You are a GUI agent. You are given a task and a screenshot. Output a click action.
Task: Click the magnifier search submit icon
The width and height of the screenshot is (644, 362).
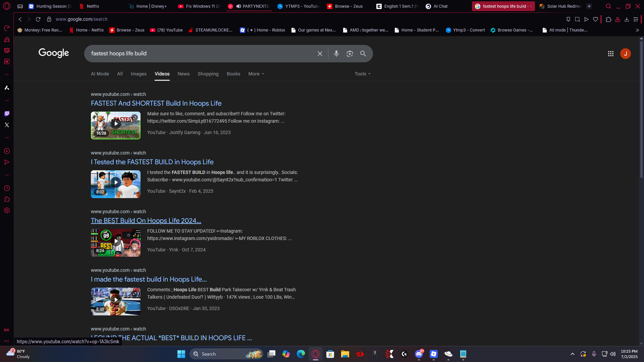click(363, 54)
